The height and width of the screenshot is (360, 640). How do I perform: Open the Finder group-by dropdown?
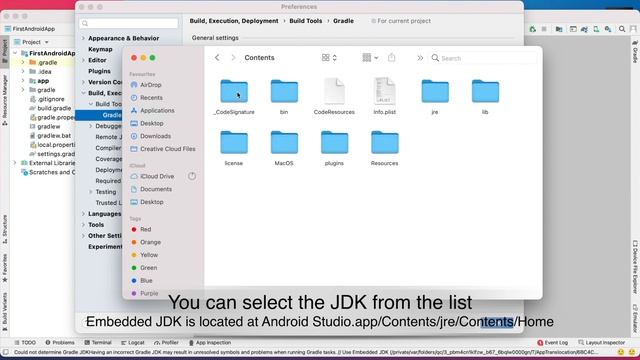click(x=370, y=58)
